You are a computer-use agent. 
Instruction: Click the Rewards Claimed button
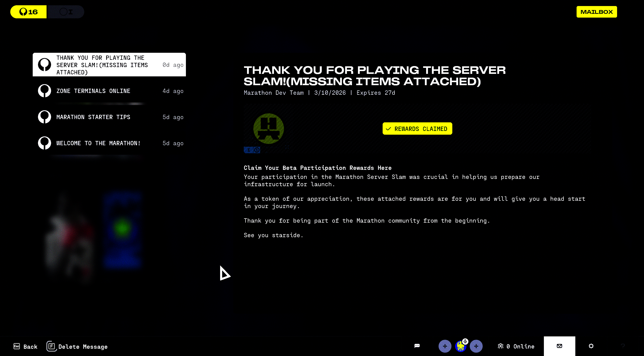417,129
